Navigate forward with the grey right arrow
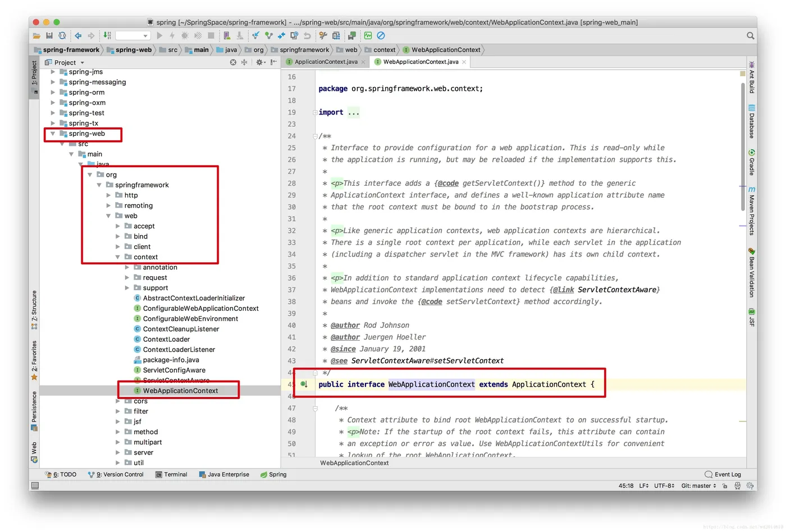The height and width of the screenshot is (532, 786). pyautogui.click(x=91, y=35)
